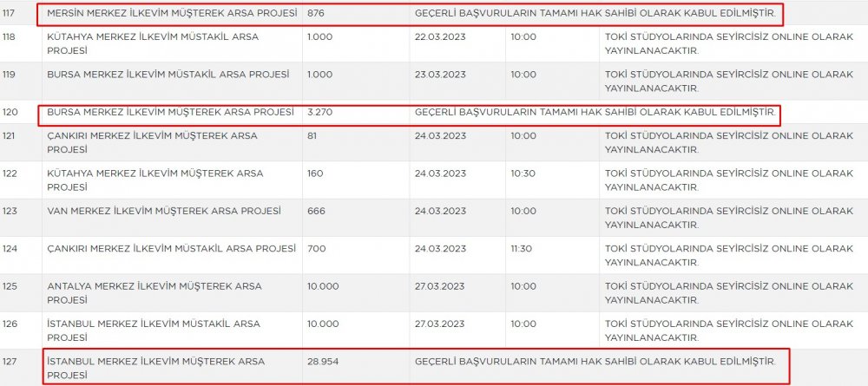Click the 24.03.2023 date in row 124
Screen dimensions: 868x386
pos(440,248)
